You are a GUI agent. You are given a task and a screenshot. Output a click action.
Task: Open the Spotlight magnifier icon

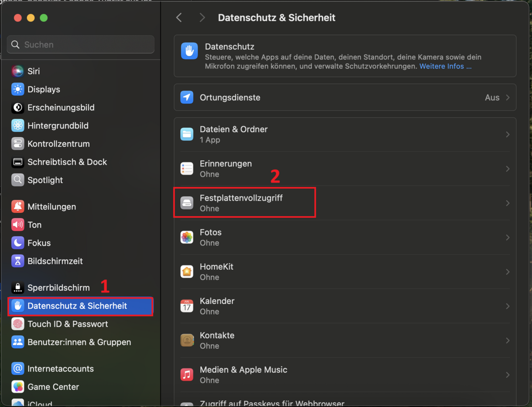pos(18,180)
